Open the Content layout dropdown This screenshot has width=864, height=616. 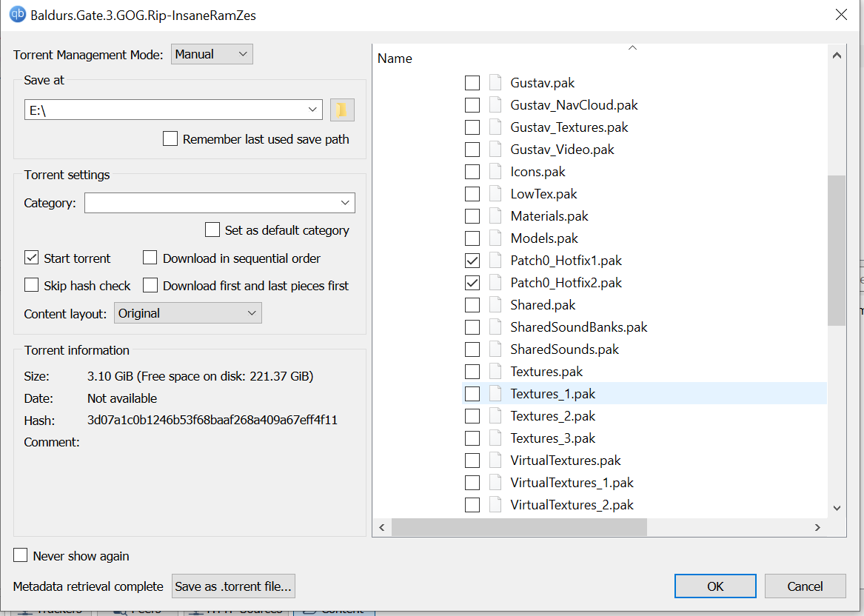[x=188, y=313]
